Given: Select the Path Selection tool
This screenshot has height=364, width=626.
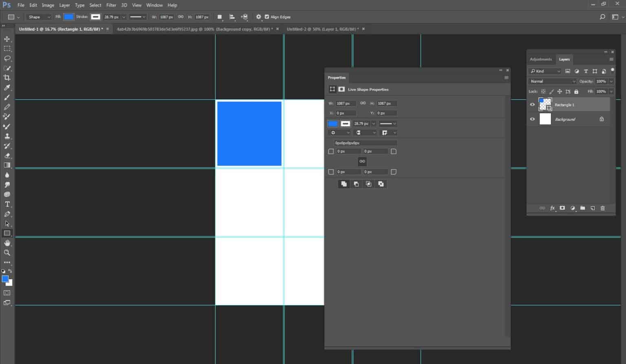Looking at the screenshot, I should [7, 224].
